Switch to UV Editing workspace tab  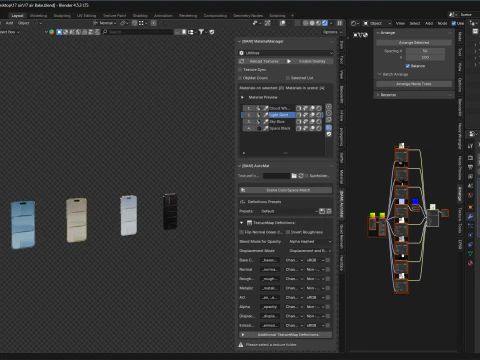[x=86, y=16]
